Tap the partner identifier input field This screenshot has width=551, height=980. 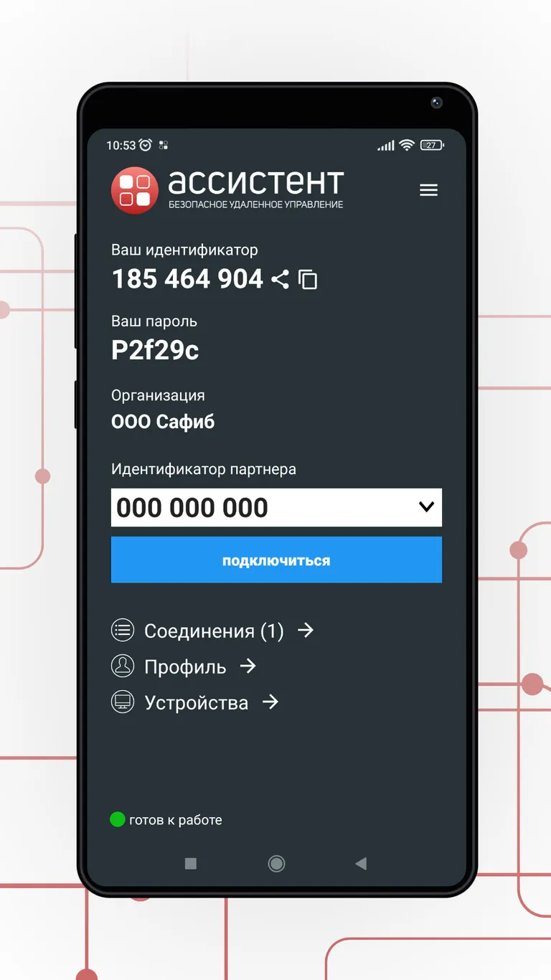click(x=258, y=507)
